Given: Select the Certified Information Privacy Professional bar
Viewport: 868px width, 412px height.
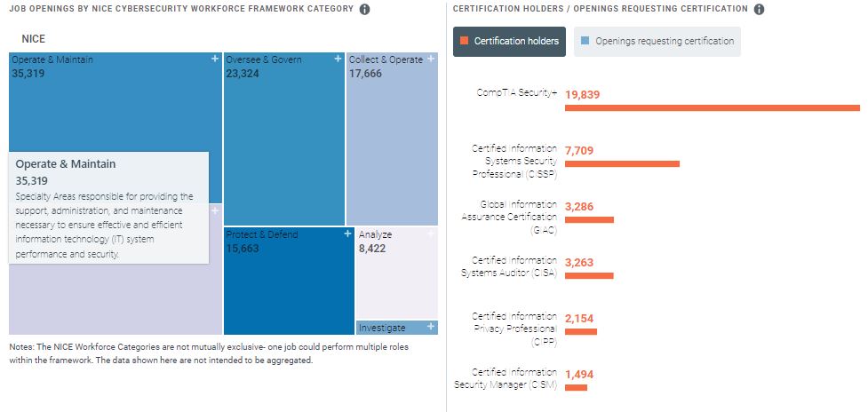Looking at the screenshot, I should [581, 331].
